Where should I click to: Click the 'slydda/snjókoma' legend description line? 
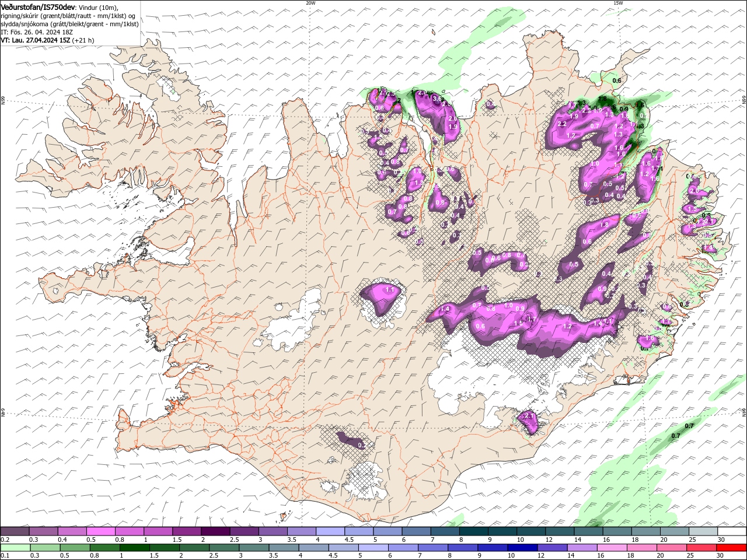[x=69, y=24]
